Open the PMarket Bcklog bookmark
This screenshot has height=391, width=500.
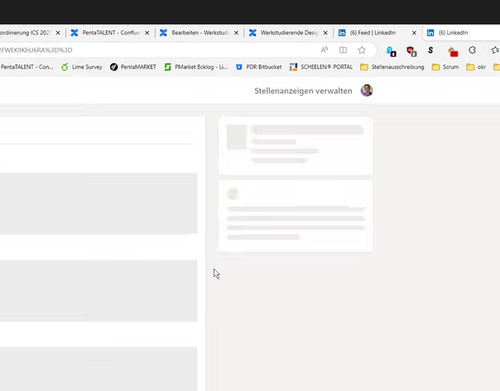point(196,67)
